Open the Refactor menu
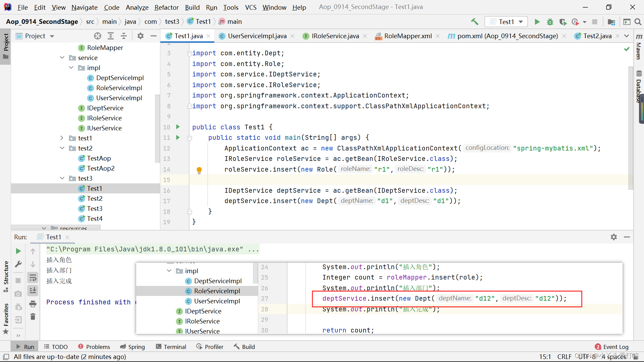The image size is (644, 362). [166, 7]
